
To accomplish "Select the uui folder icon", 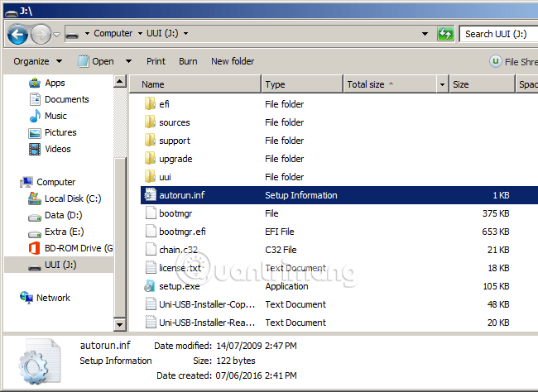I will click(150, 176).
